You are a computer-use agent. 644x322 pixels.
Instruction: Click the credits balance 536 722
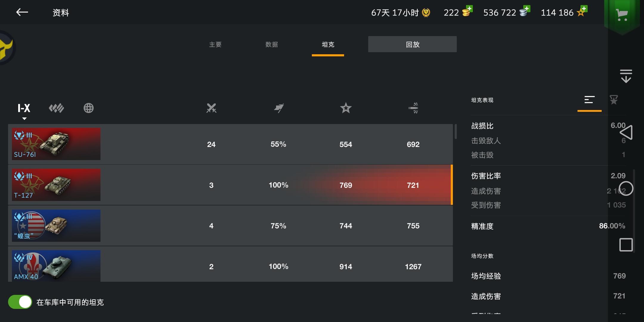(x=499, y=13)
